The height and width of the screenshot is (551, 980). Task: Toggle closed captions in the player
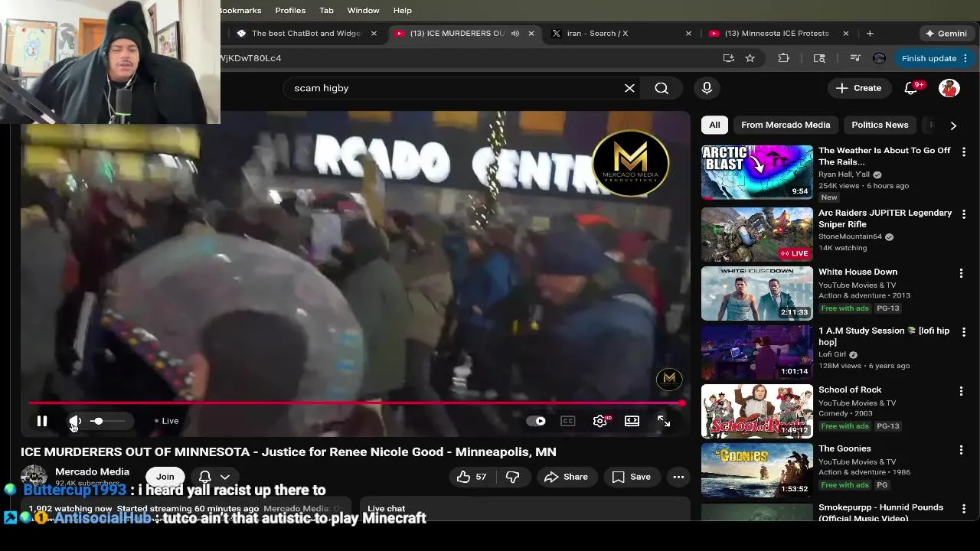(x=567, y=421)
